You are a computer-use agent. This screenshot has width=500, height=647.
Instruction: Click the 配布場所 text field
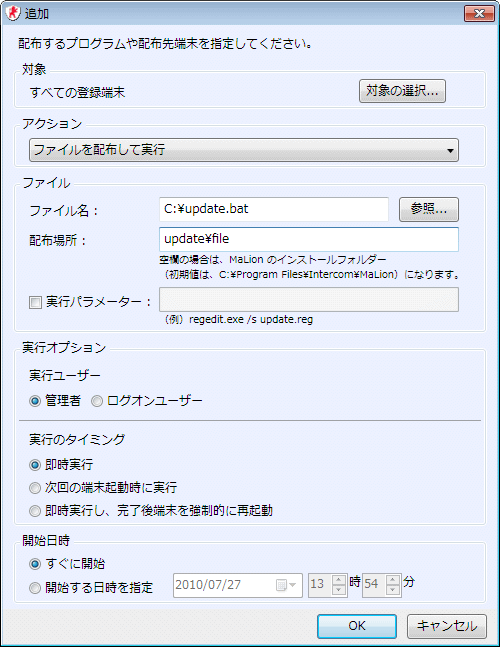(x=309, y=239)
